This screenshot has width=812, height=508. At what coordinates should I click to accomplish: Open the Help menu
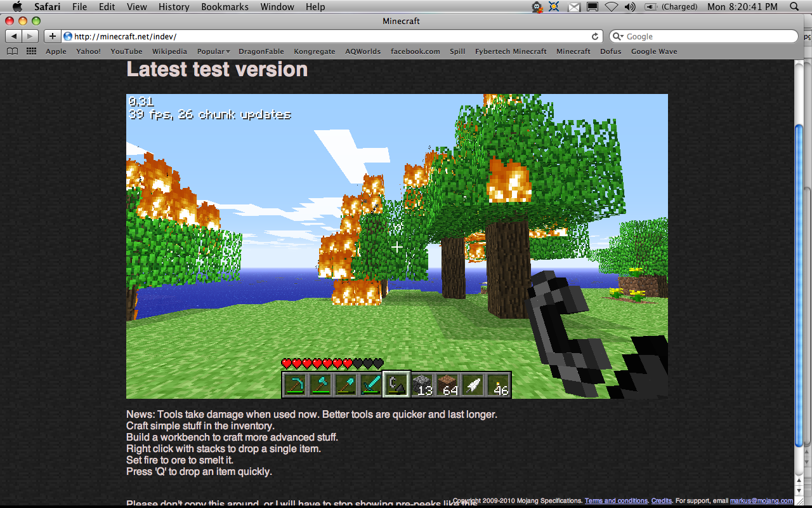(x=315, y=7)
